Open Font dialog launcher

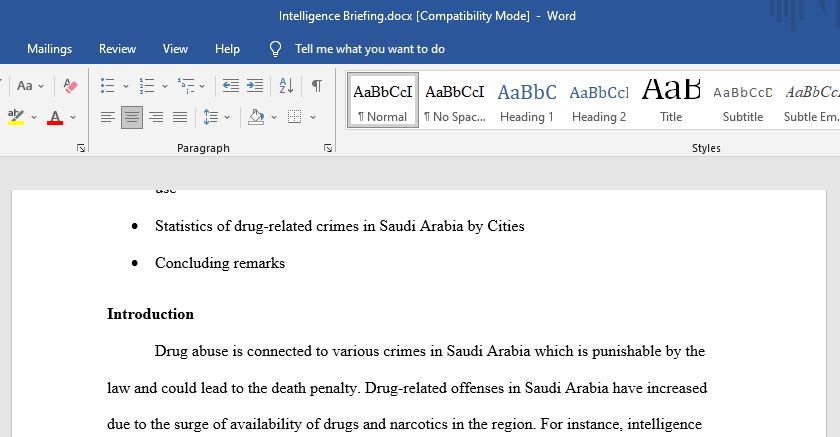[81, 148]
